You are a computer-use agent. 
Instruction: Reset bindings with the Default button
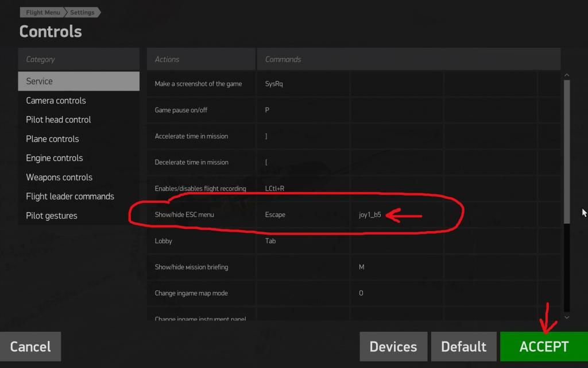(x=463, y=347)
